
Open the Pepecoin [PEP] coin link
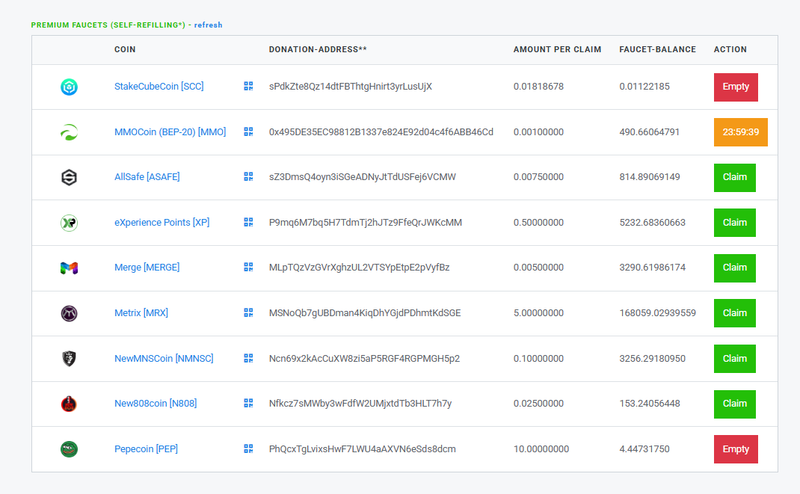[146, 449]
